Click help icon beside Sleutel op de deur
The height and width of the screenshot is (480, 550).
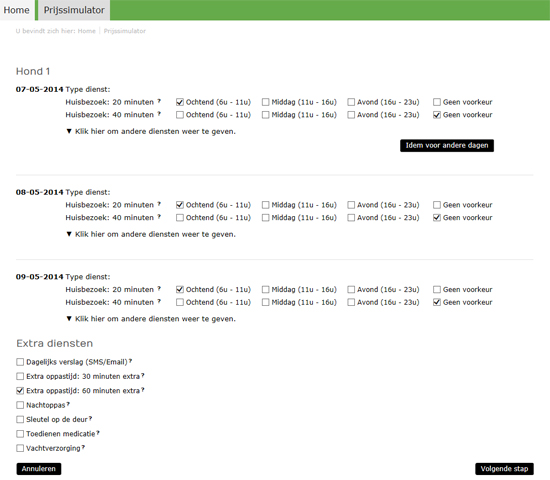point(90,418)
